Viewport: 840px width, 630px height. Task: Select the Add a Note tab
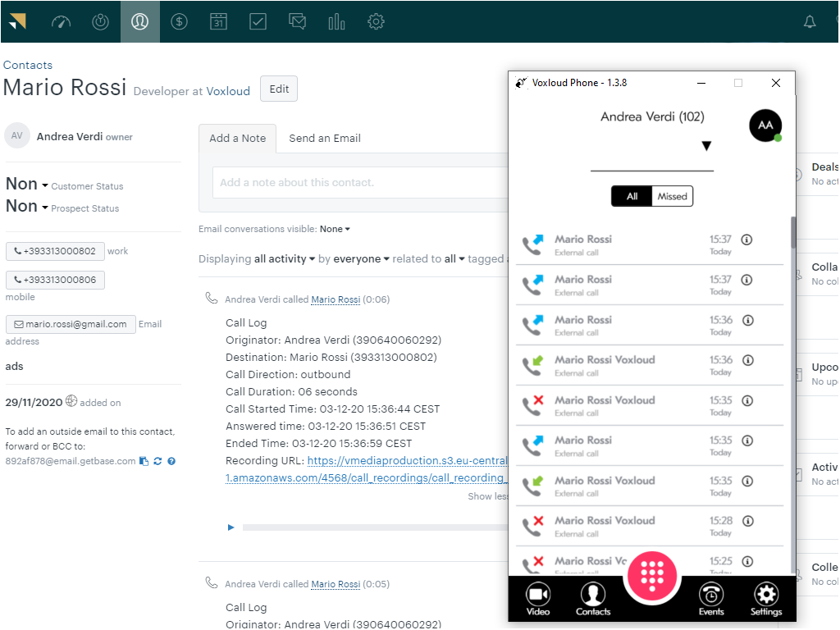[237, 139]
